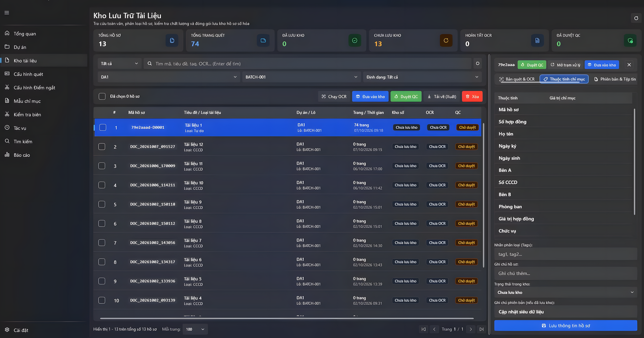The image size is (644, 338).
Task: Click reset filter icon beside search box
Action: click(478, 63)
